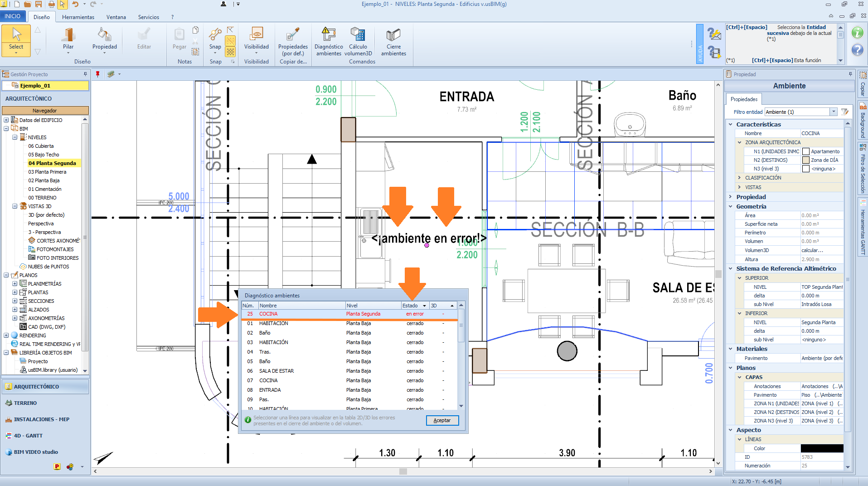The width and height of the screenshot is (868, 486).
Task: Click the Aceptar button
Action: pos(442,420)
